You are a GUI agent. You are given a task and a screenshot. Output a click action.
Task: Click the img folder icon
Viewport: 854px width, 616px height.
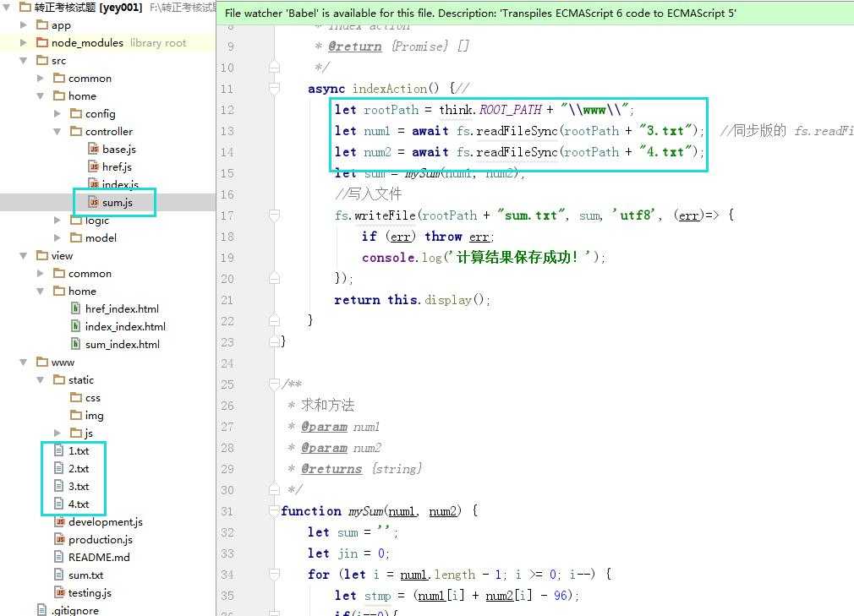tap(76, 415)
